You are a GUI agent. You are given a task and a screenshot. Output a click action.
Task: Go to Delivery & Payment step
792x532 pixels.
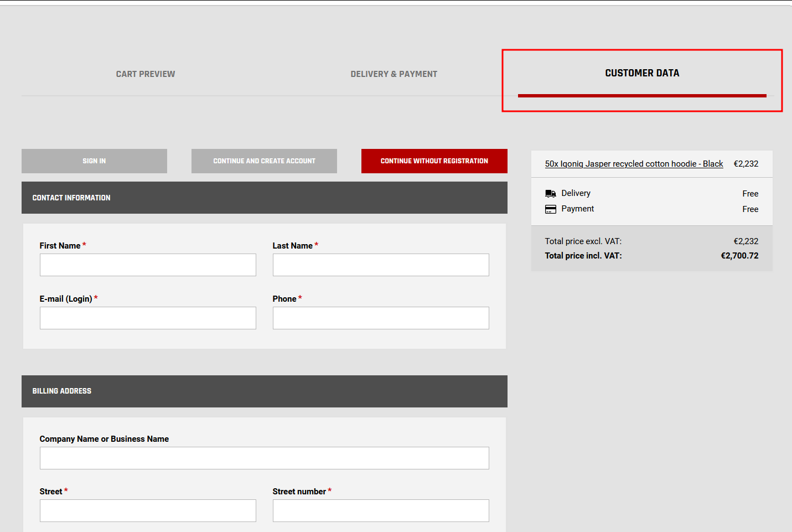click(x=394, y=74)
